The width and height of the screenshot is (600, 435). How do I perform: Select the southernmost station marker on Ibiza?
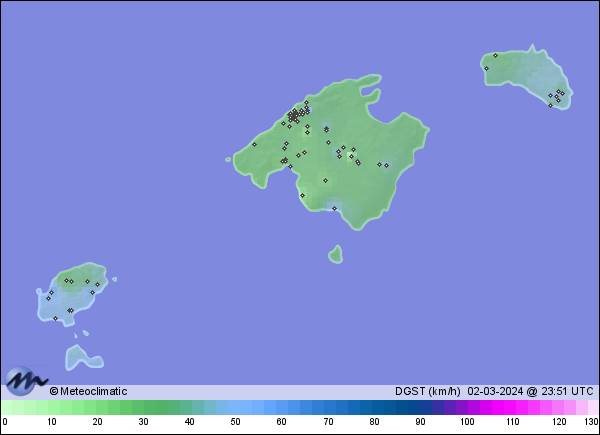tap(55, 318)
